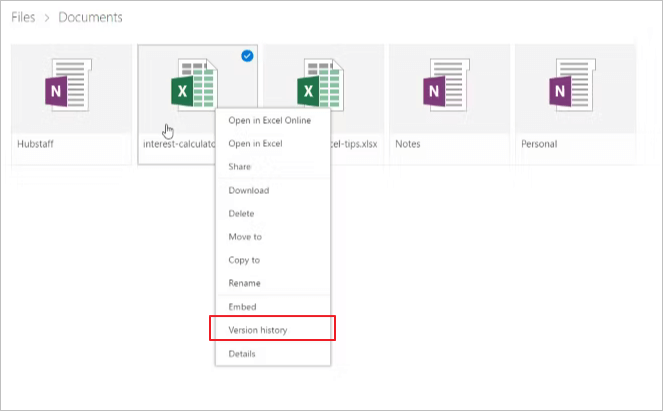Navigate to Files in the breadcrumb
Screen dimensions: 663x411
[x=23, y=18]
